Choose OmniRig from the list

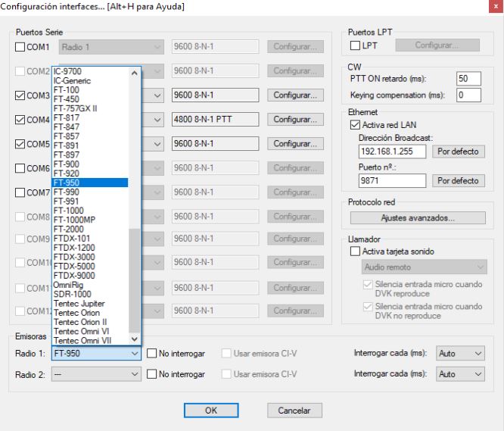[x=90, y=285]
